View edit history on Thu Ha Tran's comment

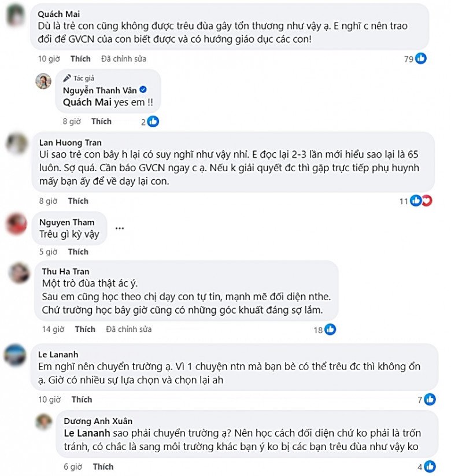(128, 330)
